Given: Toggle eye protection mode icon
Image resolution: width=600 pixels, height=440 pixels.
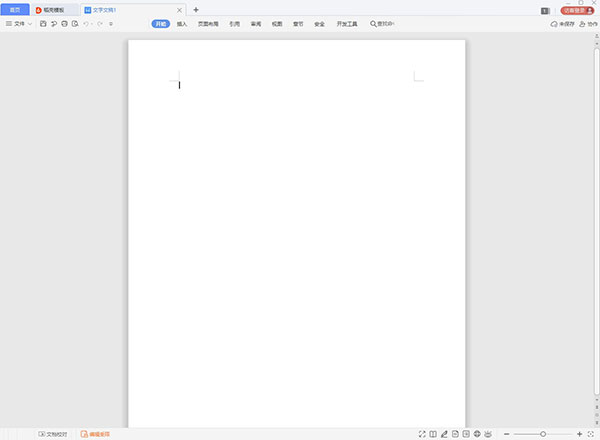Looking at the screenshot, I should (488, 434).
